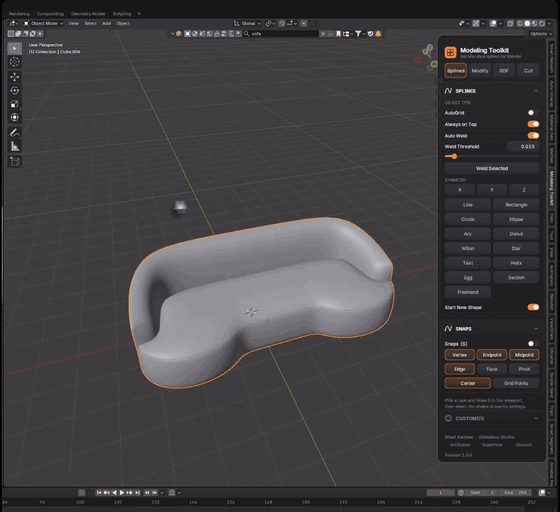Switch to the SDF tab

[504, 71]
